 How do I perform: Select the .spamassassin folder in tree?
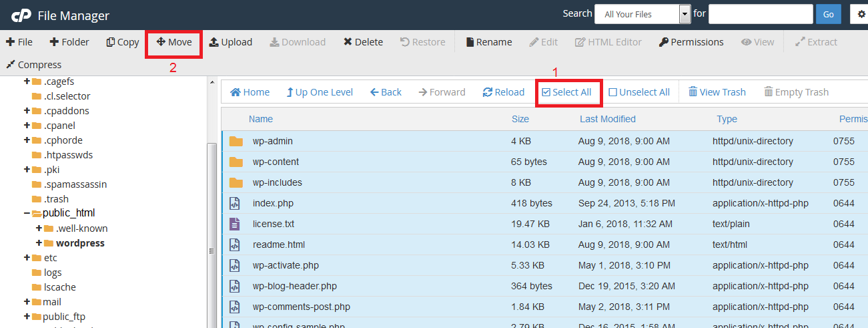click(x=75, y=184)
